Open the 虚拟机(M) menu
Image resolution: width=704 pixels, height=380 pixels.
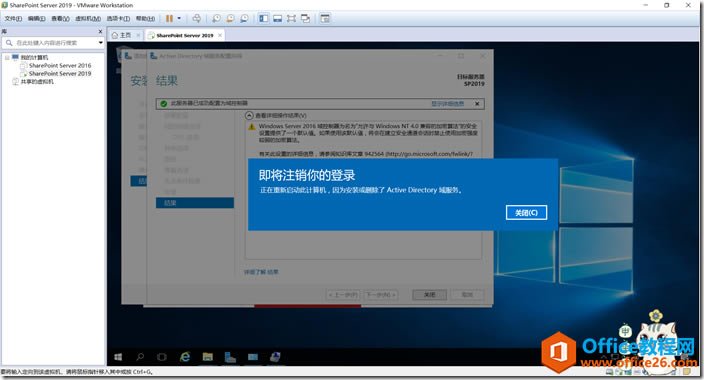tap(88, 18)
